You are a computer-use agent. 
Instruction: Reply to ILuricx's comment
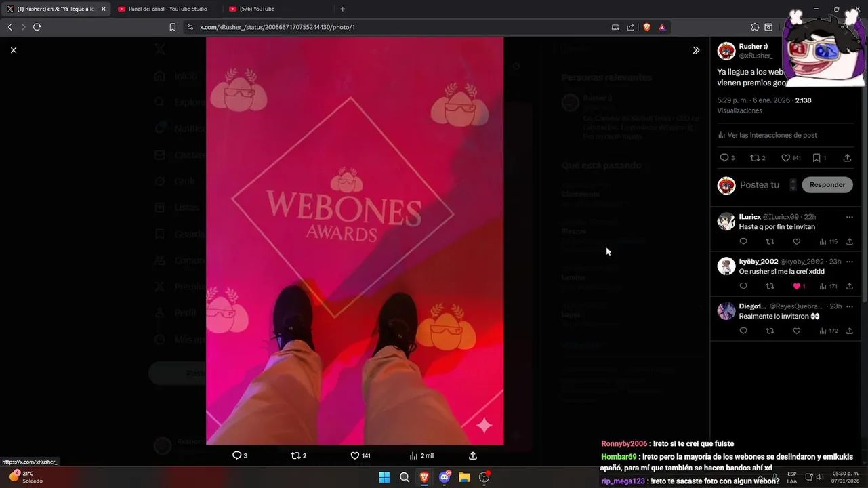pyautogui.click(x=743, y=241)
